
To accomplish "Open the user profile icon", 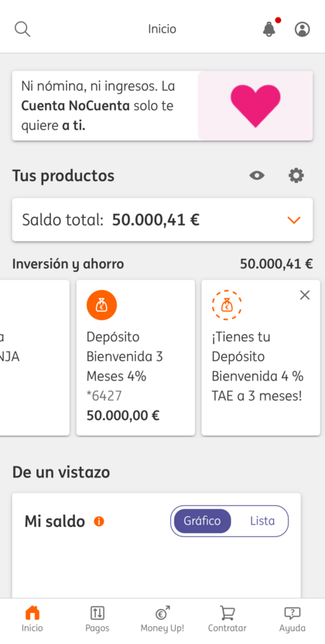I will pos(303,29).
